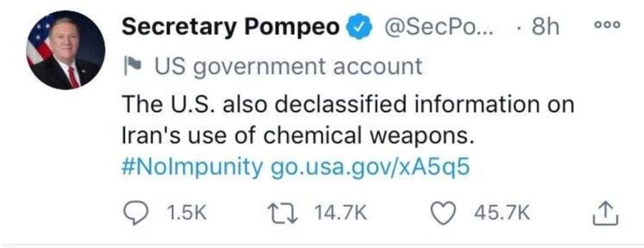This screenshot has height=248, width=644.
Task: Click the blue verified checkmark badge
Action: click(x=359, y=28)
